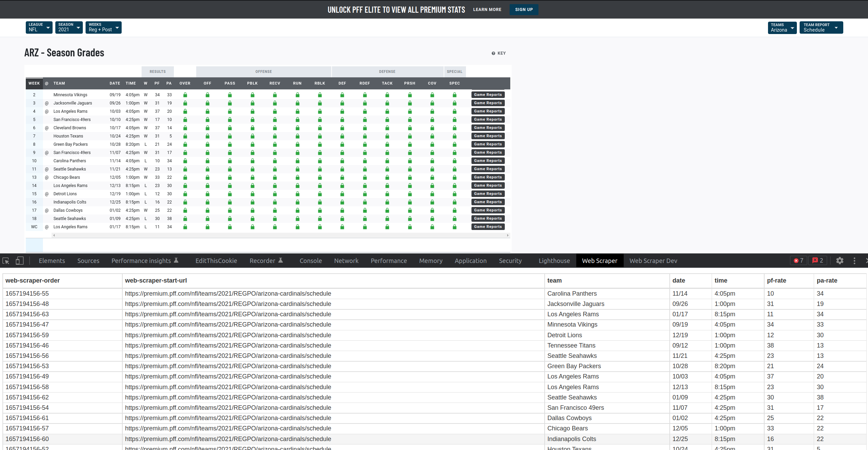Click the lock icon on Week 8 PBLK column
Image resolution: width=868 pixels, height=450 pixels.
pyautogui.click(x=253, y=144)
